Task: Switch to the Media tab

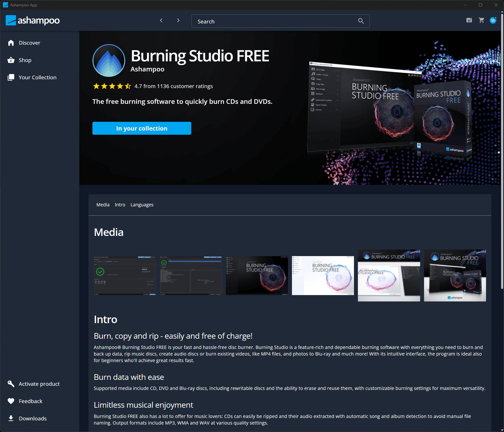Action: coord(103,205)
